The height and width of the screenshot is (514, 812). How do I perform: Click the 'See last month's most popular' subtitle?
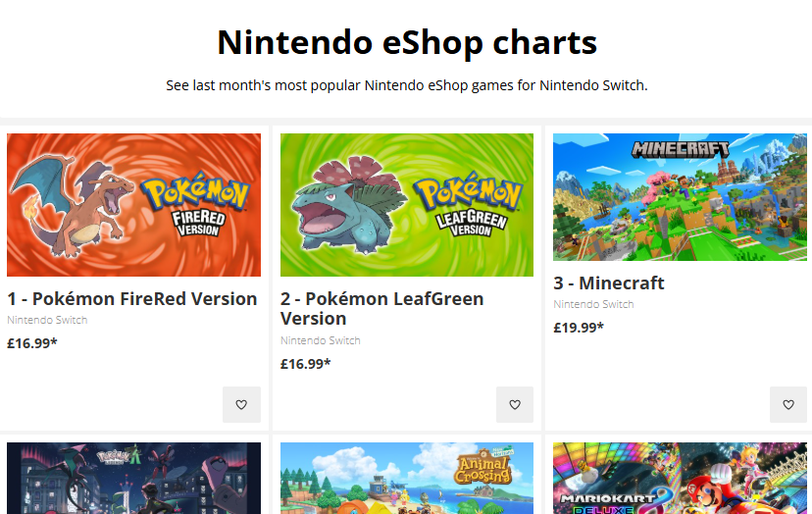406,85
